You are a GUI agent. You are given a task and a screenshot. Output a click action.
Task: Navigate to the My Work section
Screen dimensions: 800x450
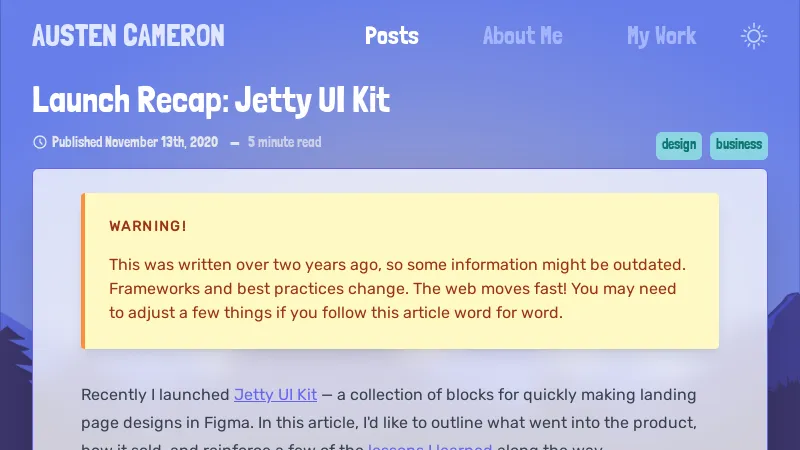pyautogui.click(x=661, y=37)
